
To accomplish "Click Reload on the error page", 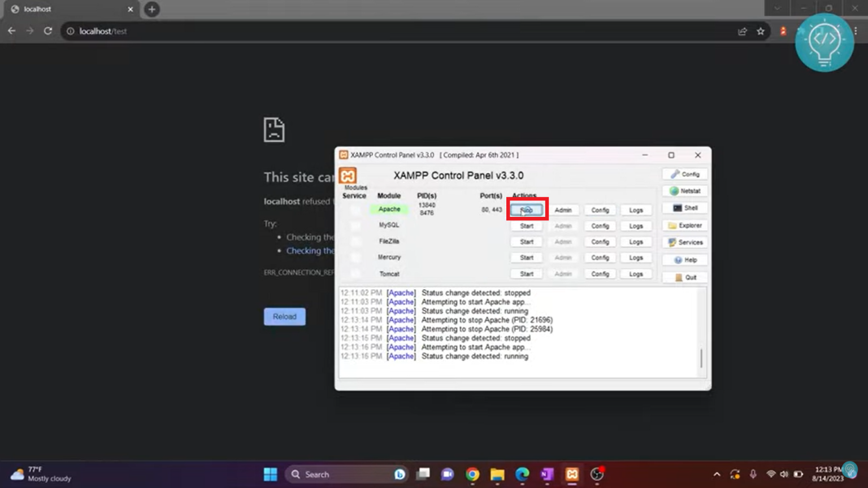I will click(x=284, y=316).
